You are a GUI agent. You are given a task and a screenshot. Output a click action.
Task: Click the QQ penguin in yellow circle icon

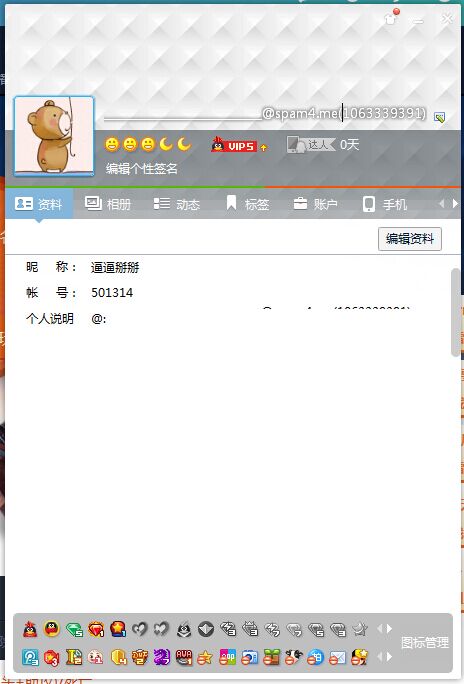click(52, 629)
